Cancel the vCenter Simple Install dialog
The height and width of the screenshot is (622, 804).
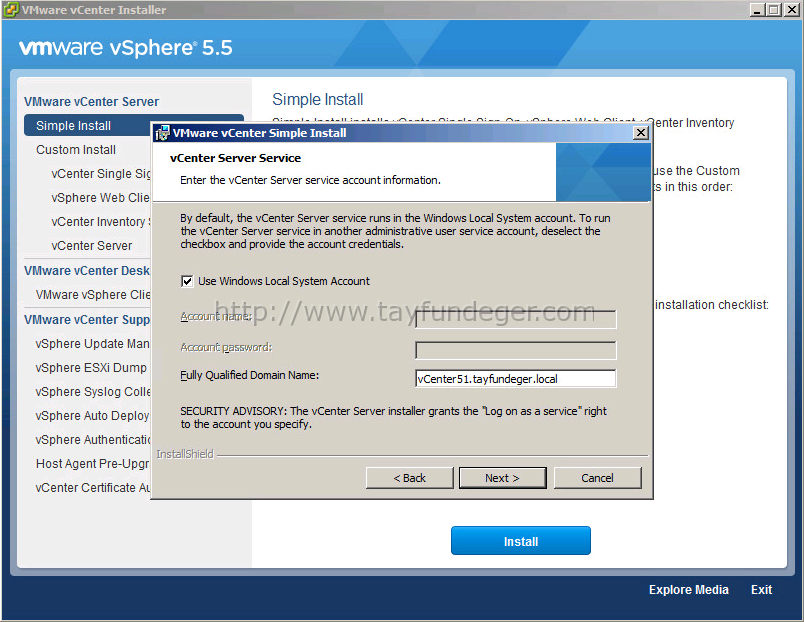click(597, 478)
